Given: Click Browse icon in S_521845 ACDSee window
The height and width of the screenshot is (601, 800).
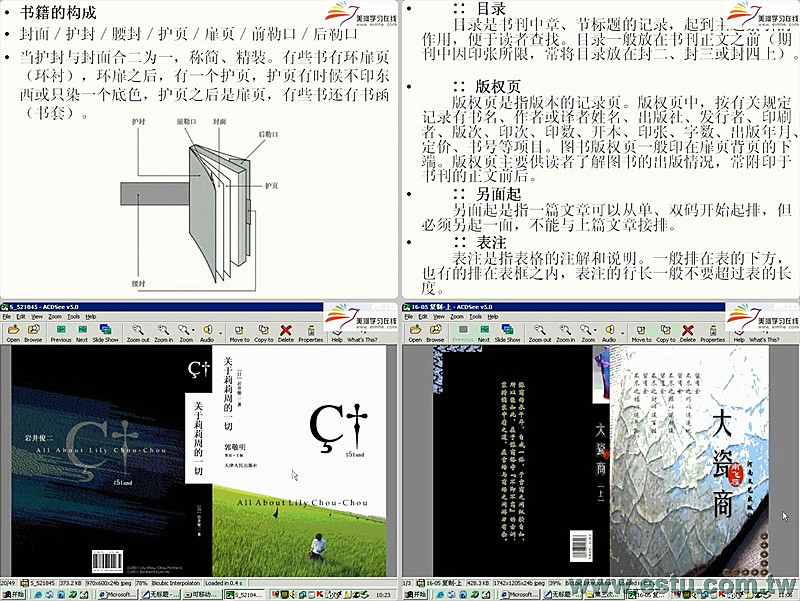Looking at the screenshot, I should [x=33, y=333].
